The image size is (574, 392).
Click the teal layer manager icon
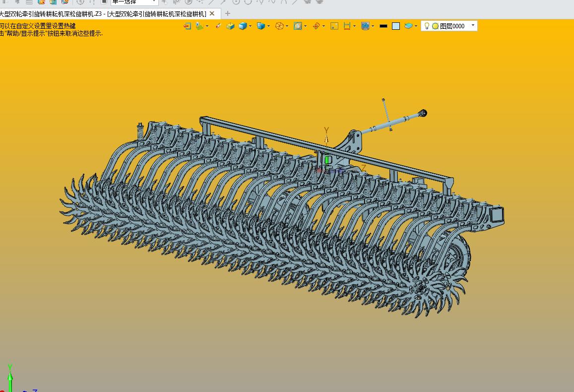point(408,26)
